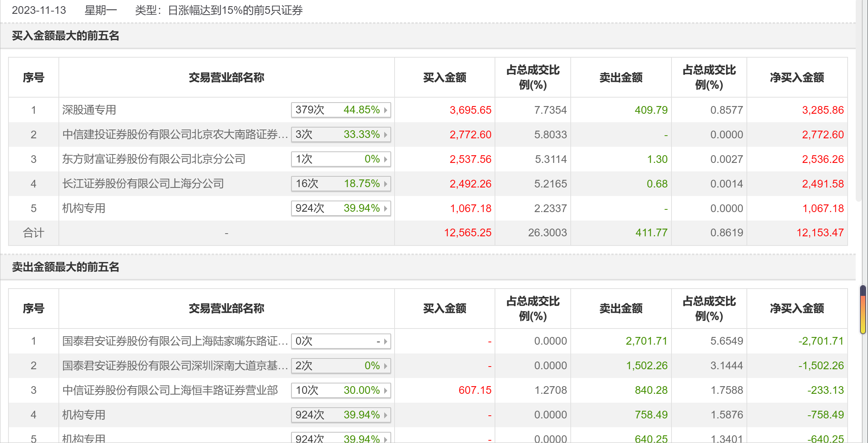Viewport: 868px width, 443px height.
Task: Expand 东方财富证券北京分公司 1次 arrow
Action: (x=385, y=159)
